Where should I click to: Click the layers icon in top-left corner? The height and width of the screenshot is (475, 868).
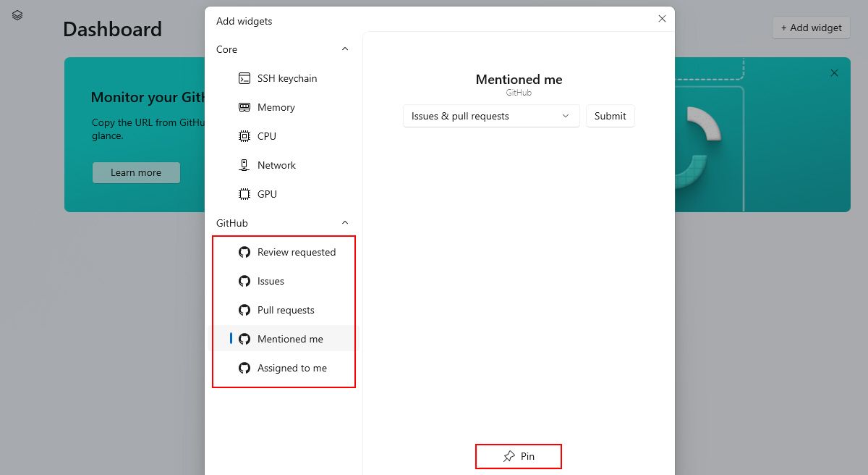17,15
